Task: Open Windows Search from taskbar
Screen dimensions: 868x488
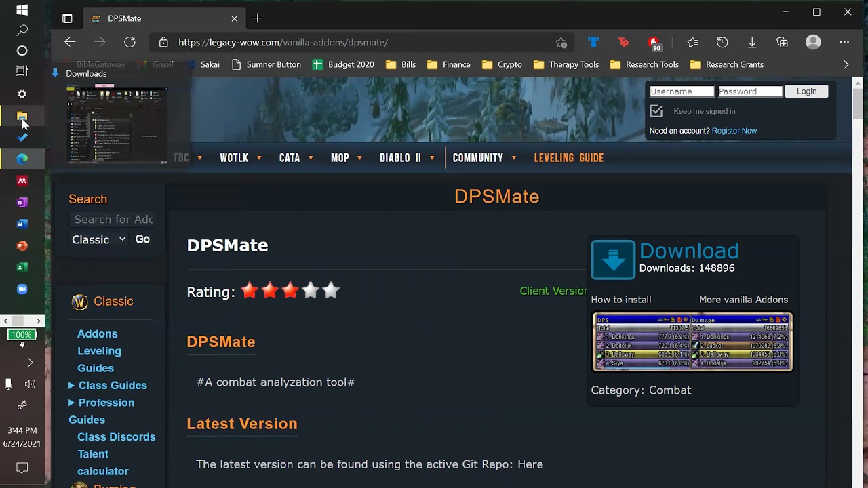Action: click(x=22, y=30)
